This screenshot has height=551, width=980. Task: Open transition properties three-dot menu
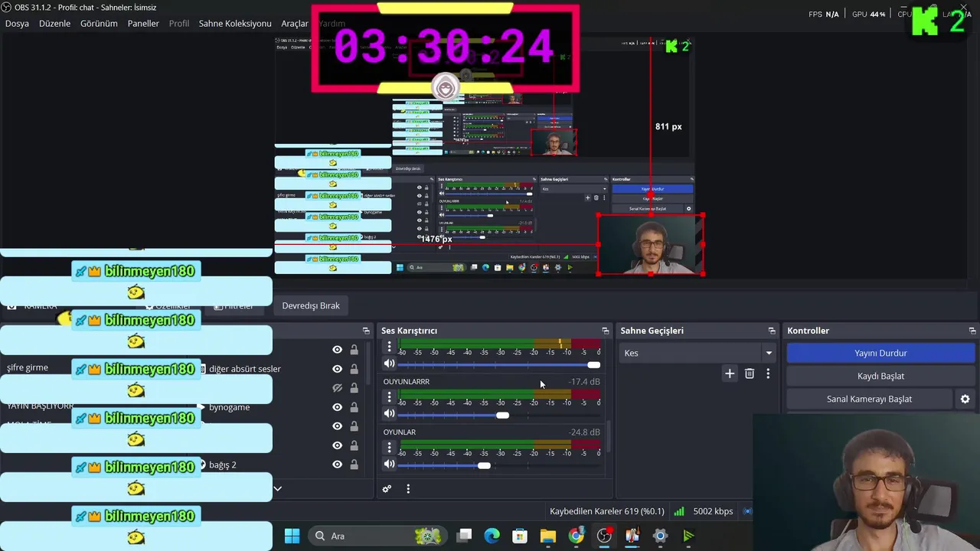[768, 373]
